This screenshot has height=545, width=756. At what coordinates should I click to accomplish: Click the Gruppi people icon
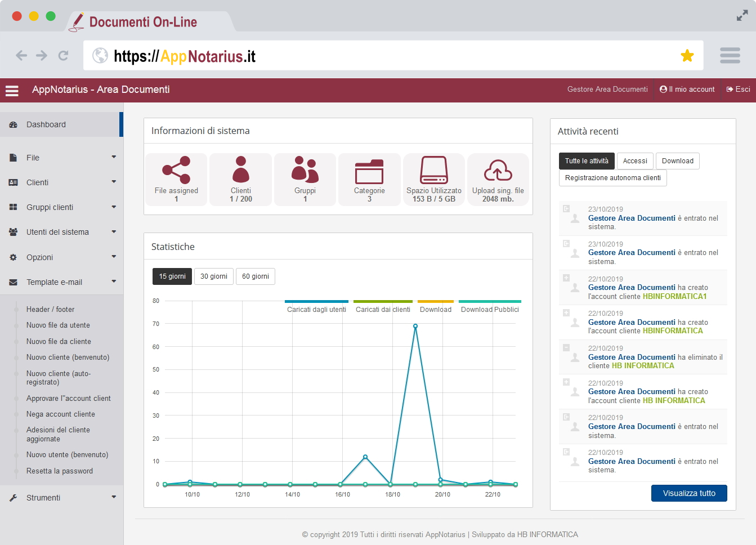click(x=305, y=169)
